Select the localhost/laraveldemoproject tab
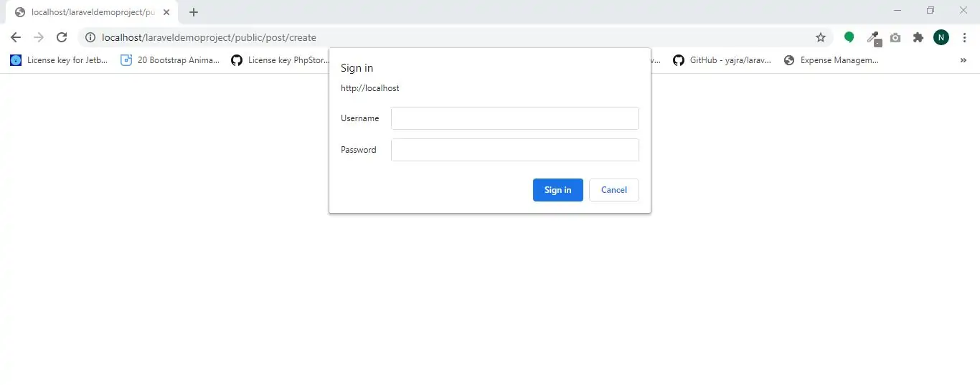 92,12
